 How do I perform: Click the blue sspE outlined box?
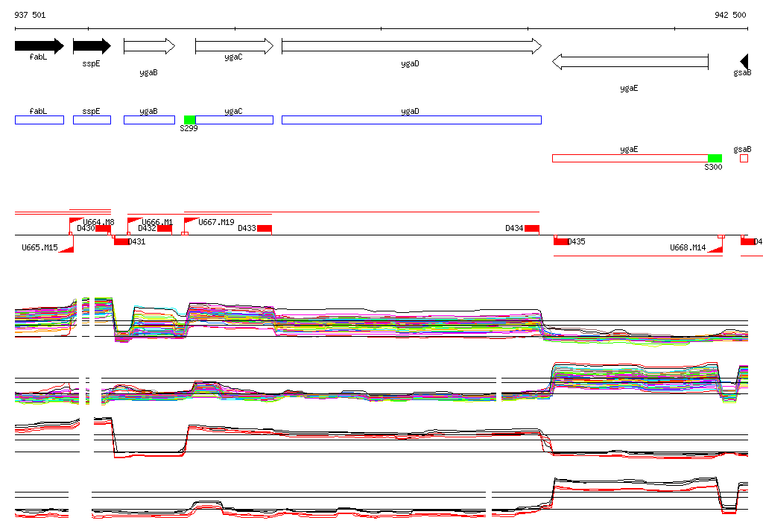point(92,120)
